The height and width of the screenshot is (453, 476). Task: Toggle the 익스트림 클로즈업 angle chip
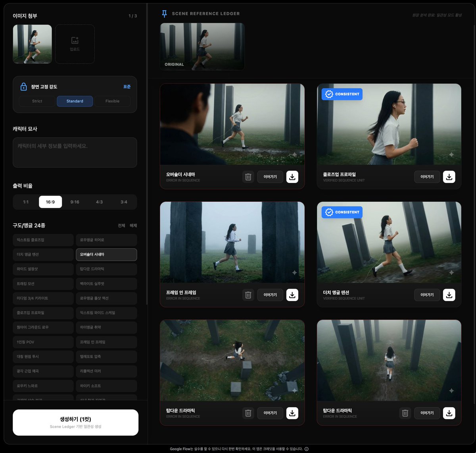point(43,240)
